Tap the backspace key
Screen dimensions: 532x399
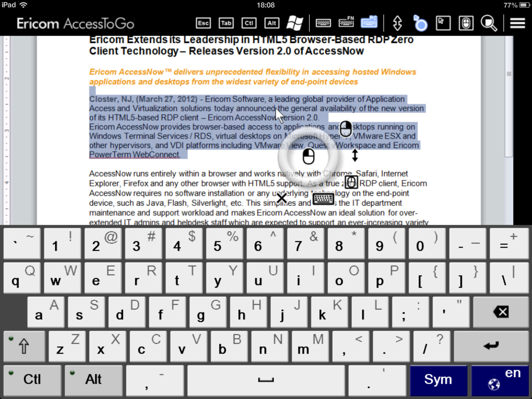501,312
